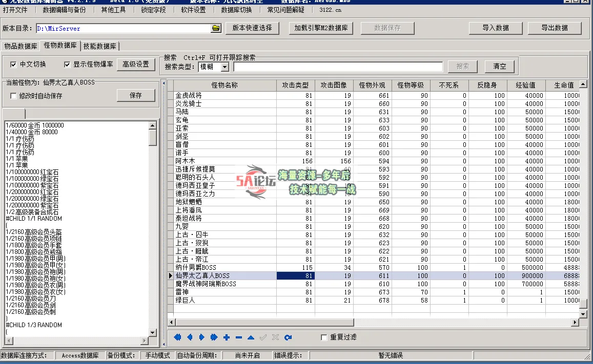
Task: Click the 攻击类型 column header
Action: [295, 85]
